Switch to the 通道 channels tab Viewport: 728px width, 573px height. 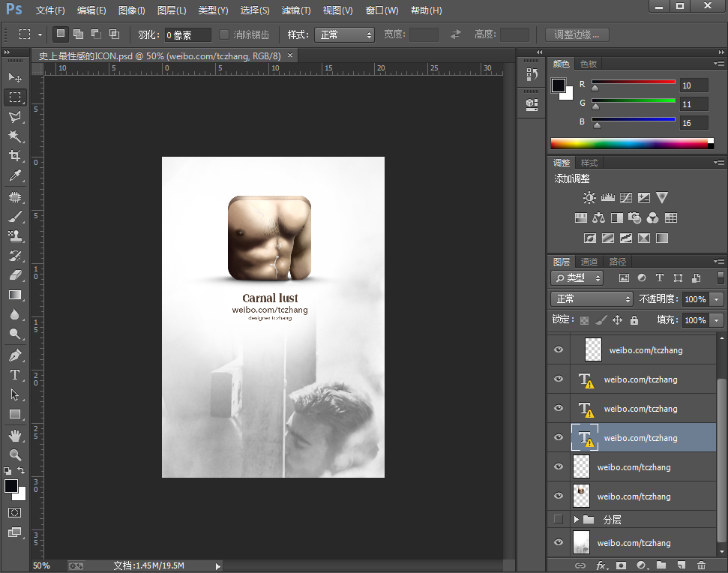589,262
